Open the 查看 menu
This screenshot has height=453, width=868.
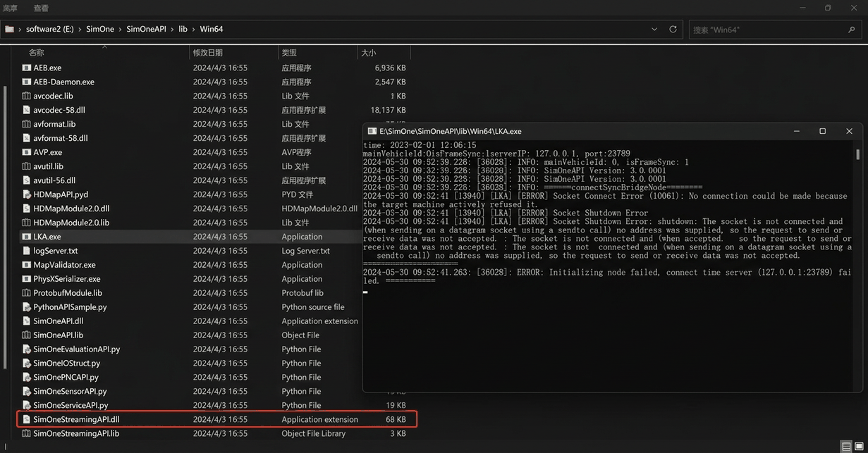click(41, 8)
